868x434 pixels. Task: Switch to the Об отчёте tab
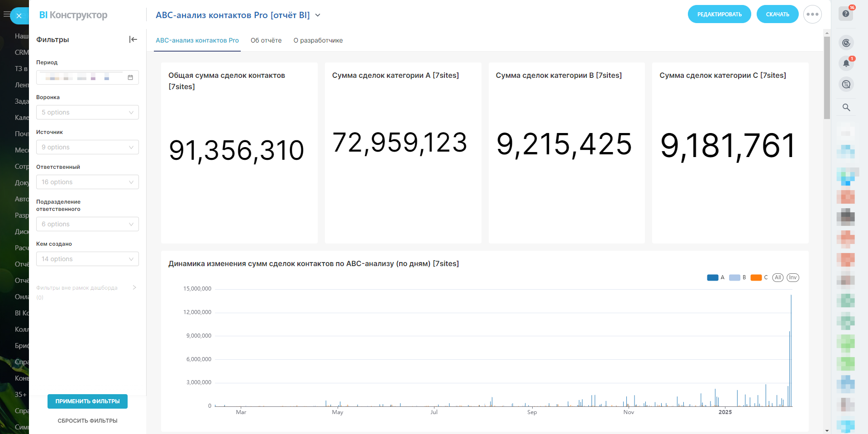(266, 40)
